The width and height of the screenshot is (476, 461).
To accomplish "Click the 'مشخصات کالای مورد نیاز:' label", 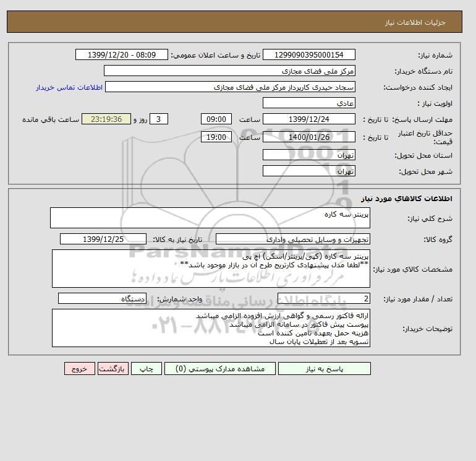I will 413,269.
